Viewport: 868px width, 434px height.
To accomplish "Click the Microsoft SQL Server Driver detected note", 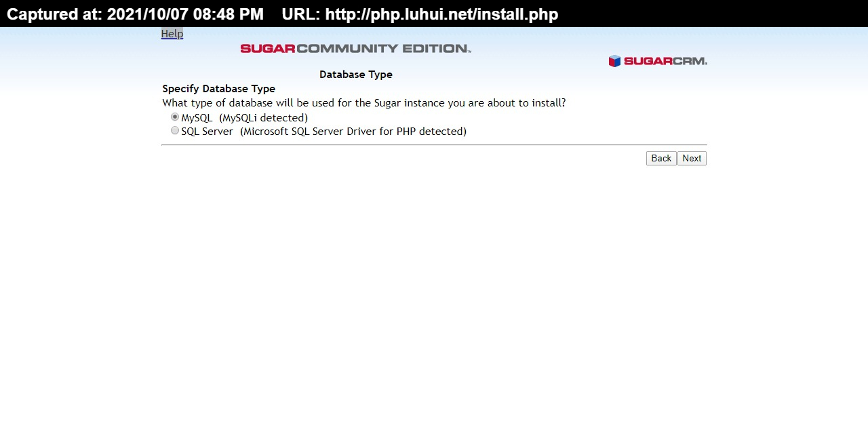I will pyautogui.click(x=353, y=132).
